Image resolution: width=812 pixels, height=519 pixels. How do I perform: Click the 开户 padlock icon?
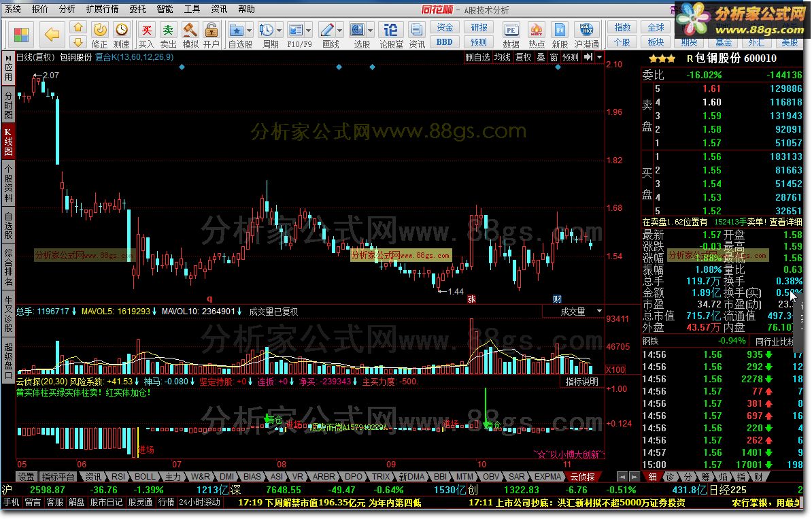point(211,30)
